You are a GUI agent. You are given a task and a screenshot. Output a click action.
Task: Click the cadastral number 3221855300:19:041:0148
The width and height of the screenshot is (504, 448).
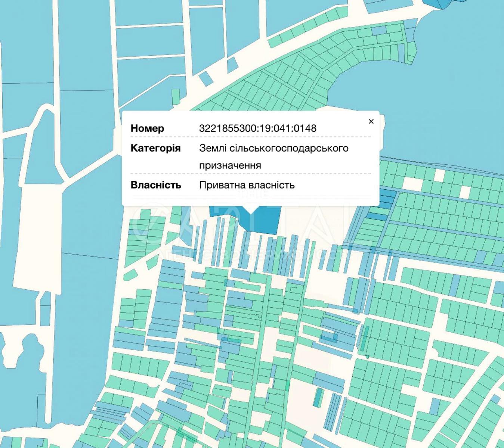pyautogui.click(x=257, y=128)
